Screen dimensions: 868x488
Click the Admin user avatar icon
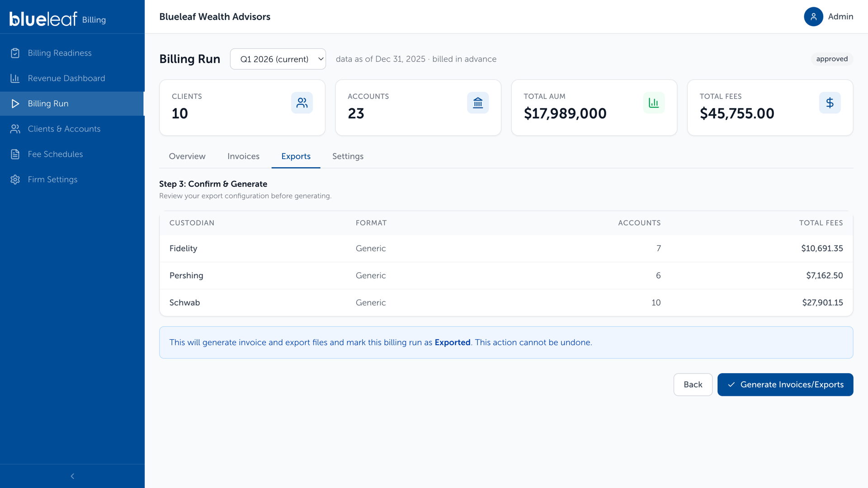click(x=813, y=17)
